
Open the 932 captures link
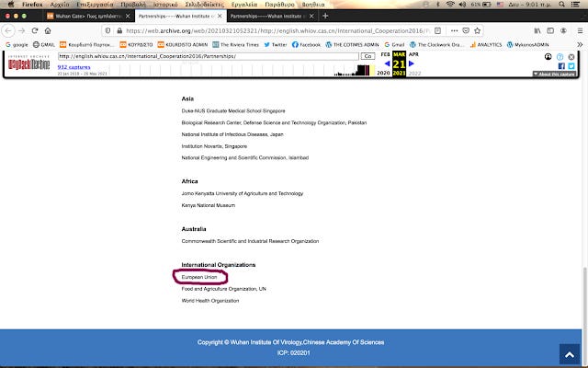coord(73,67)
